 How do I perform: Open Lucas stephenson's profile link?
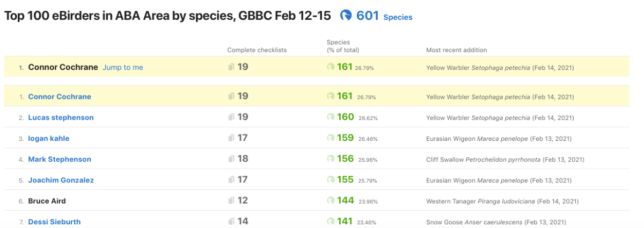[61, 118]
